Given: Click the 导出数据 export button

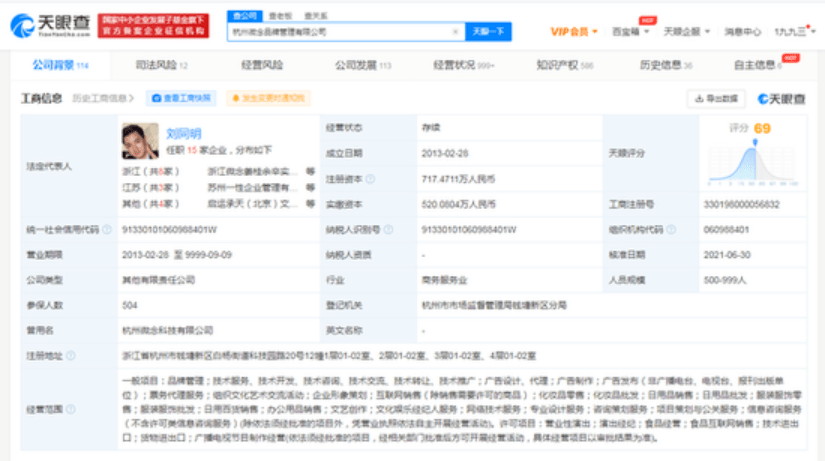Looking at the screenshot, I should click(x=716, y=98).
